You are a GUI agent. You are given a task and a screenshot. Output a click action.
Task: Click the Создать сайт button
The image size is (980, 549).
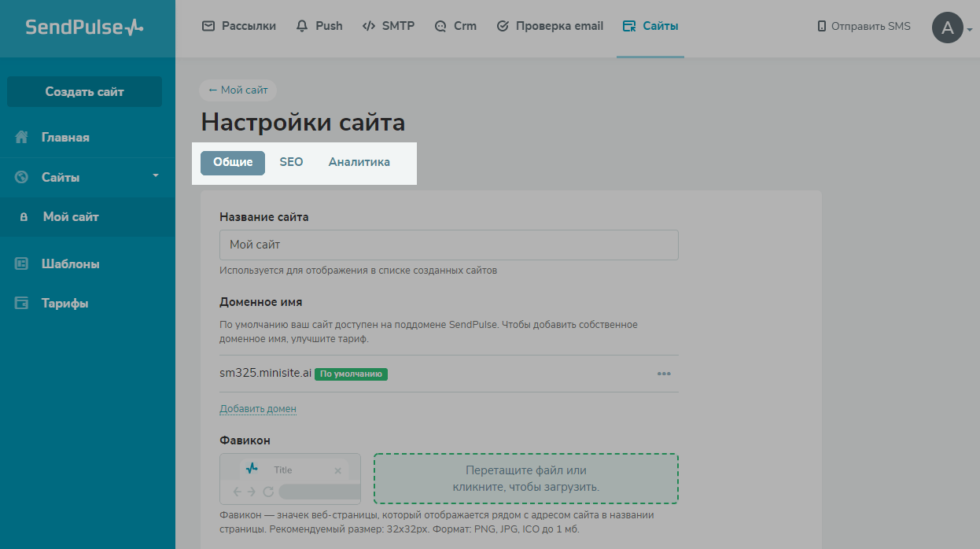[84, 91]
